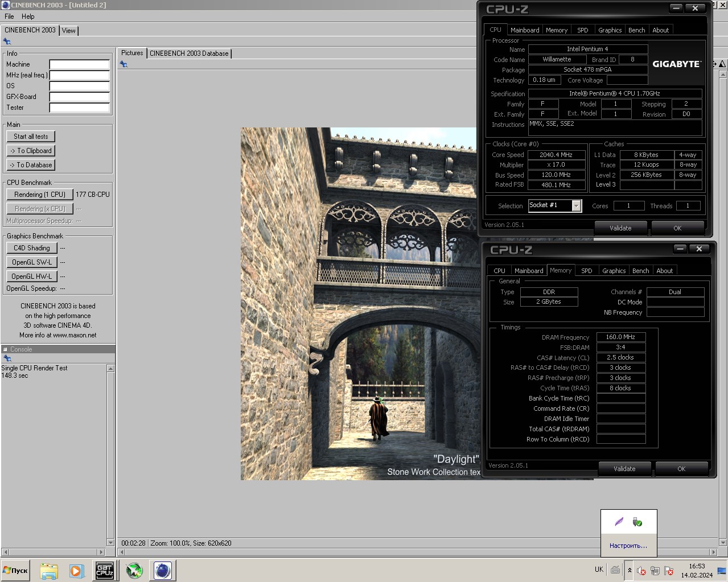Click the on-screen keyboard tray icon

point(615,569)
